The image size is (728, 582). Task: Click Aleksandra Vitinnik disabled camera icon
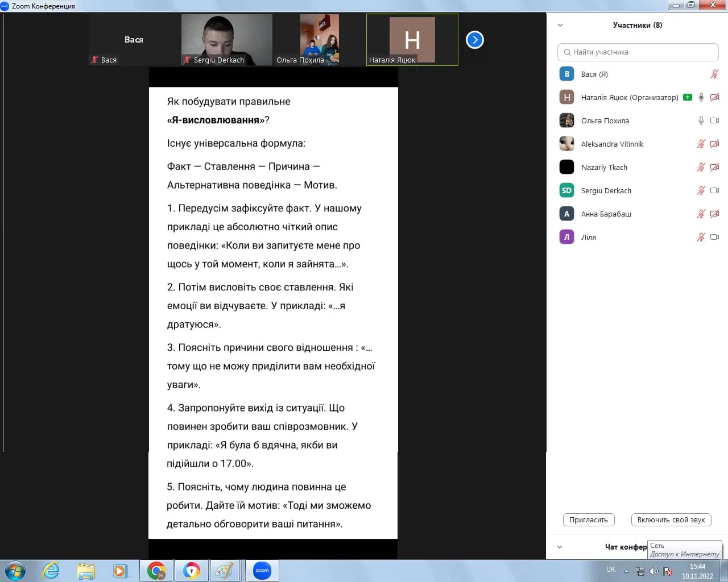(x=715, y=144)
